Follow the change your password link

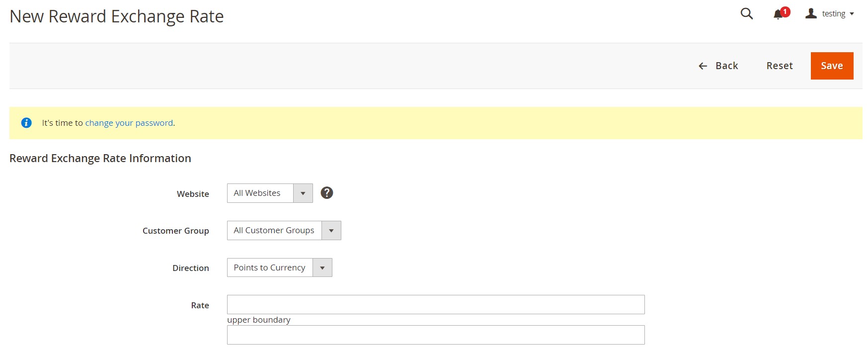pos(129,123)
